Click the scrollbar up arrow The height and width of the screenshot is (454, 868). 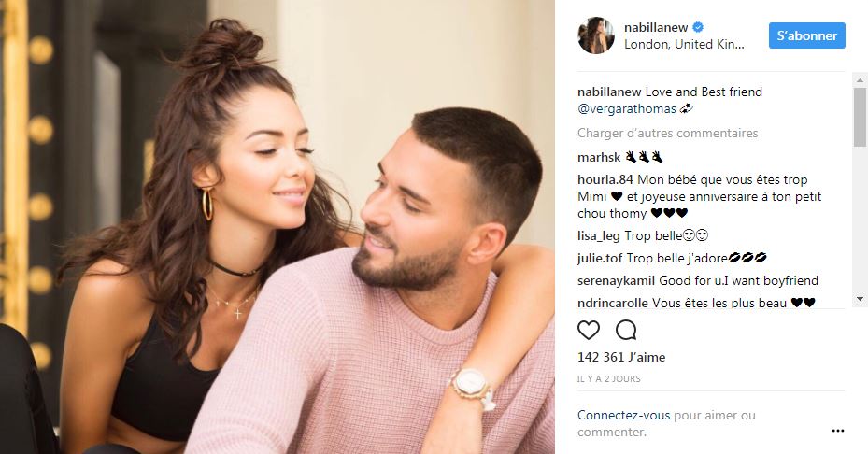click(860, 80)
